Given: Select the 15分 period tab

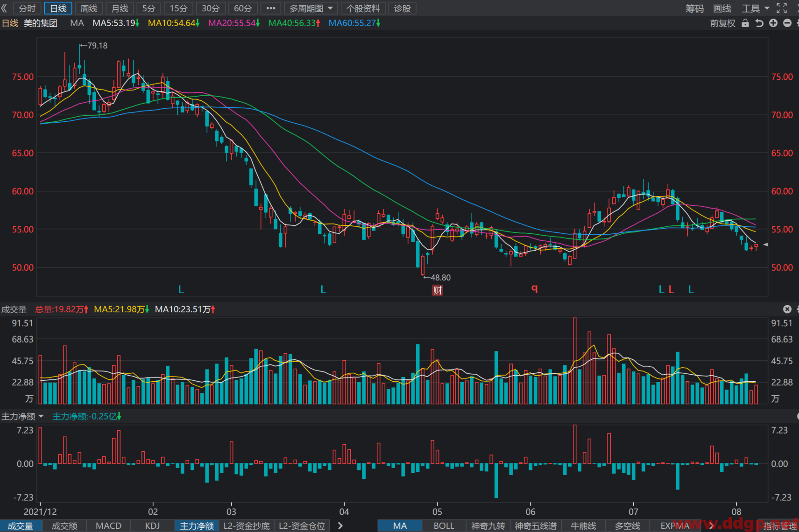Looking at the screenshot, I should [x=178, y=8].
